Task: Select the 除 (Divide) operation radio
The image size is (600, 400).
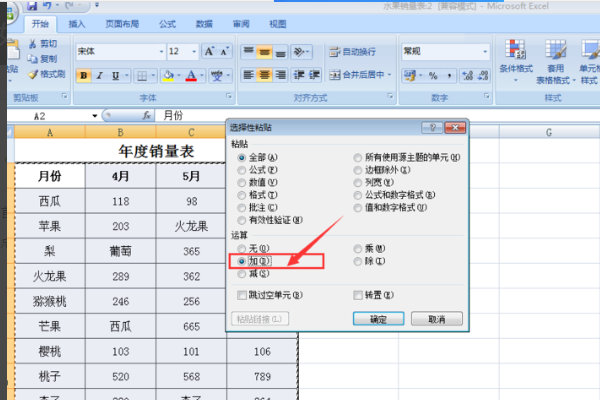Action: tap(357, 261)
